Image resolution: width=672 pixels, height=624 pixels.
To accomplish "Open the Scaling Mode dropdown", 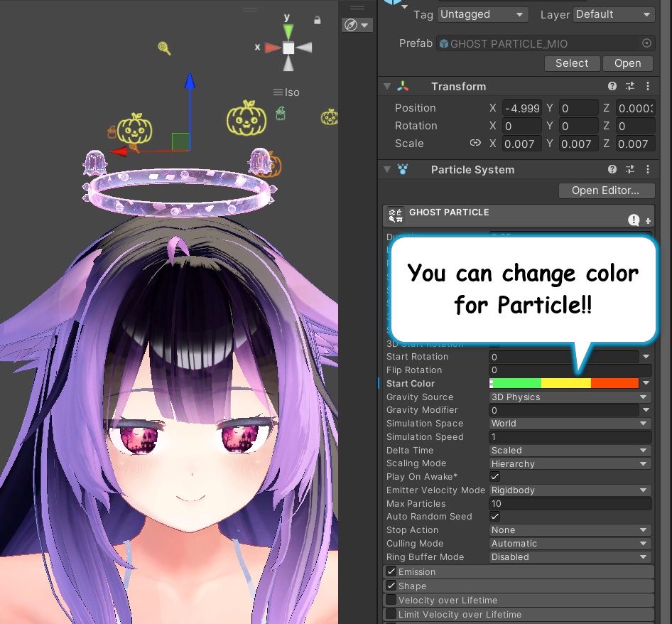I will [x=570, y=463].
